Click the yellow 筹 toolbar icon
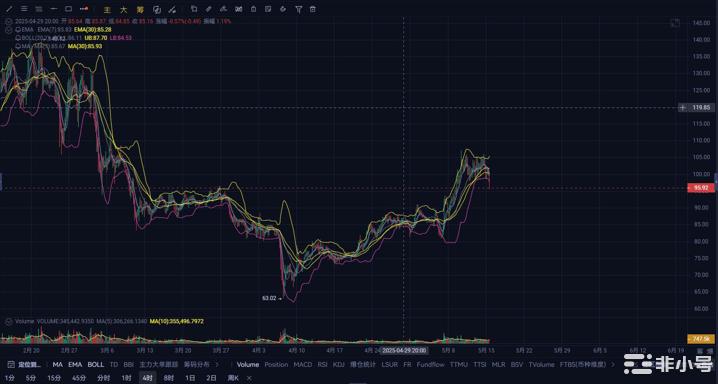This screenshot has width=718, height=384. 140,9
